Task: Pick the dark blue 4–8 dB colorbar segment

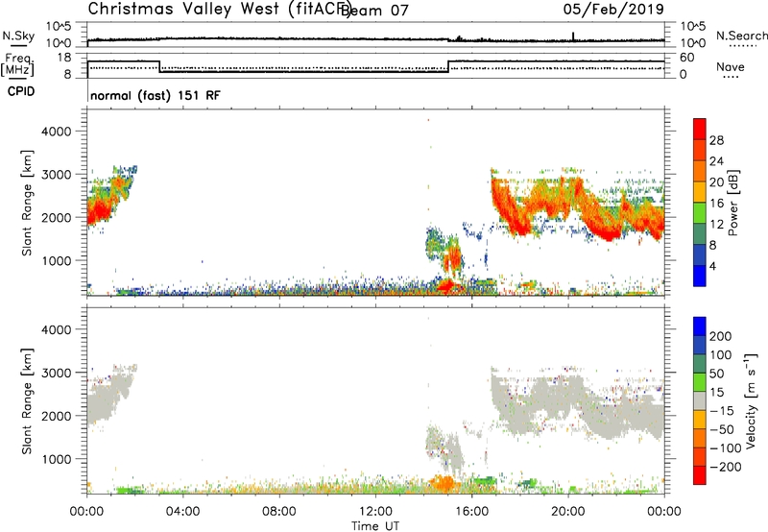Action: pyautogui.click(x=700, y=255)
